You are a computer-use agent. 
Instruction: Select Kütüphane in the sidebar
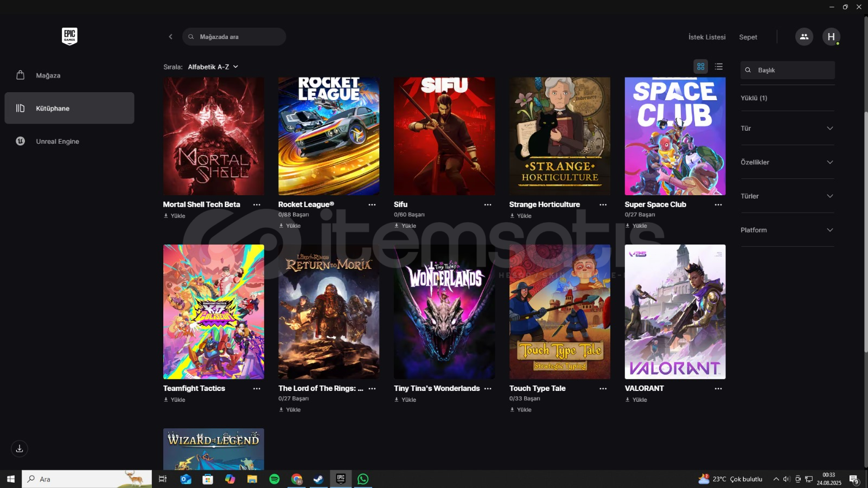(69, 108)
